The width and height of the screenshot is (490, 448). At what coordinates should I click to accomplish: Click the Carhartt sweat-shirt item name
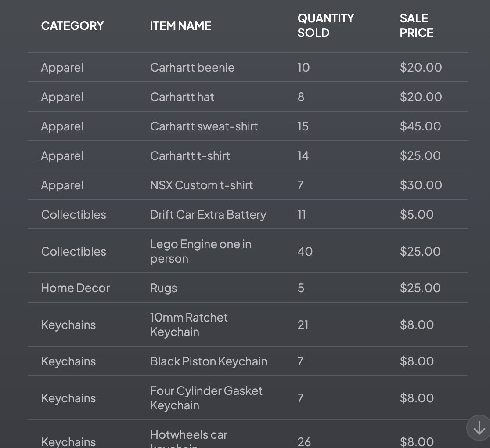(x=204, y=126)
